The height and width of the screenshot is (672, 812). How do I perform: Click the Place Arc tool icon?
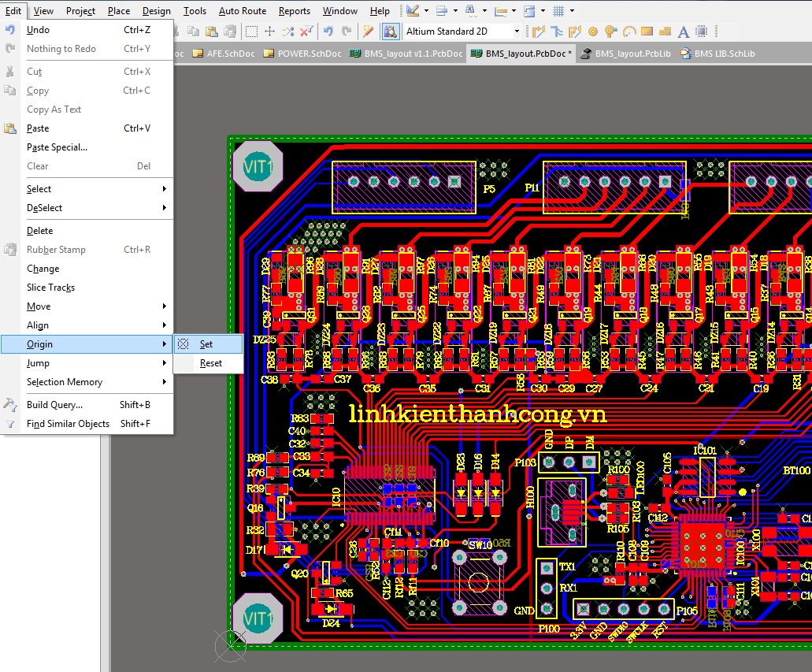[628, 32]
